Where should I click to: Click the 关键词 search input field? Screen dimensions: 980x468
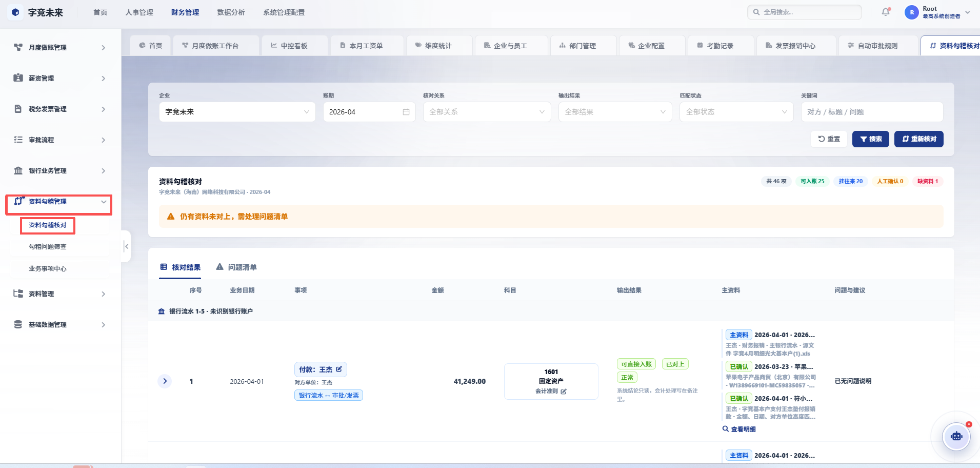point(872,112)
